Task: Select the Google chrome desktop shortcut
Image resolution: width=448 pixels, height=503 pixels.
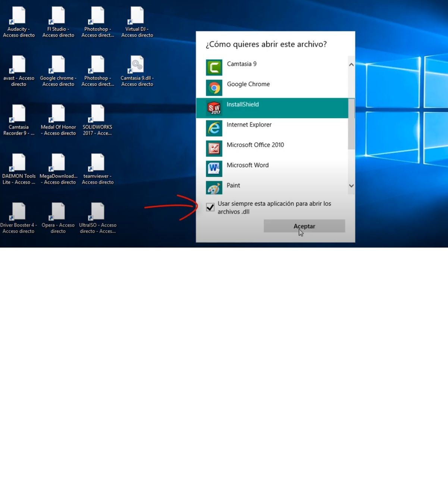Action: (x=58, y=71)
